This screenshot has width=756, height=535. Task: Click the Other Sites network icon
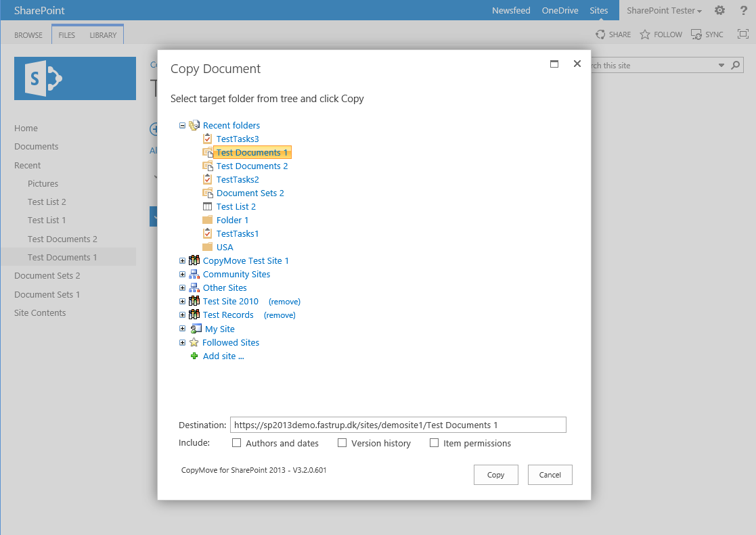pyautogui.click(x=194, y=287)
